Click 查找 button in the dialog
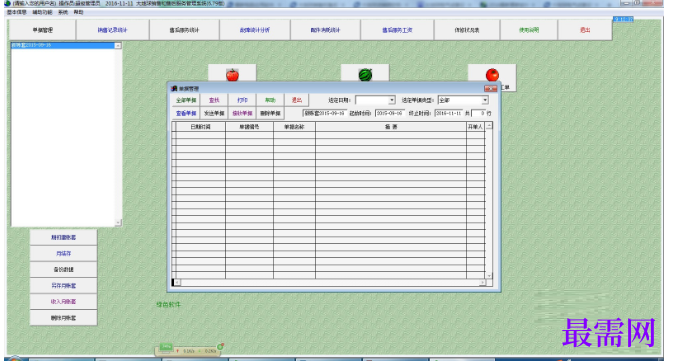This screenshot has width=674, height=364. tap(214, 100)
